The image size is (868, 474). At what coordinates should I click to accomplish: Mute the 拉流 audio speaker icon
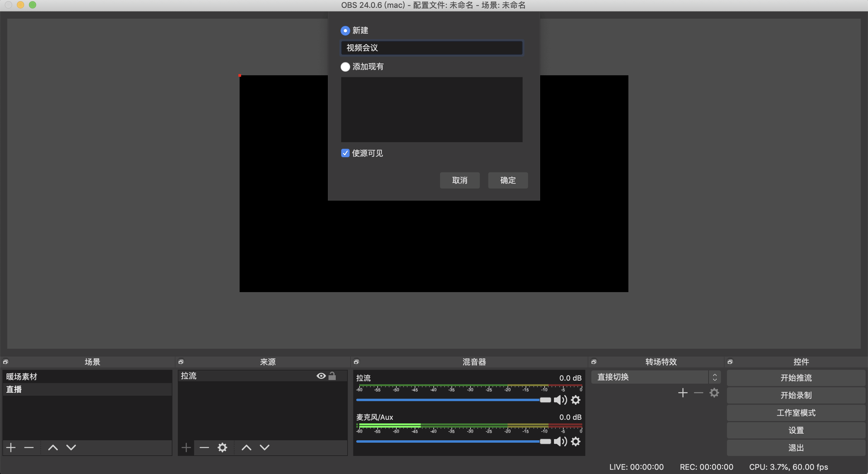pyautogui.click(x=560, y=400)
